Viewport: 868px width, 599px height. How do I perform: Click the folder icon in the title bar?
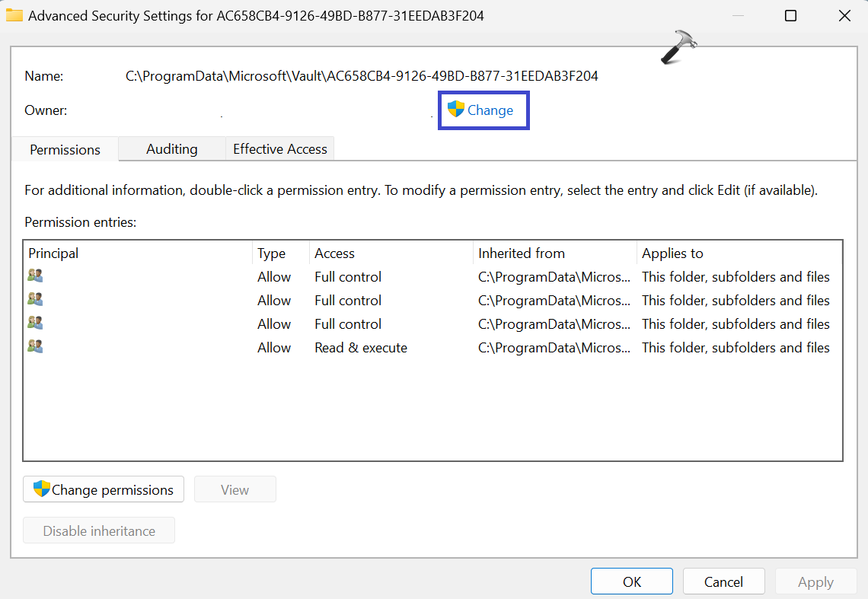(x=14, y=15)
